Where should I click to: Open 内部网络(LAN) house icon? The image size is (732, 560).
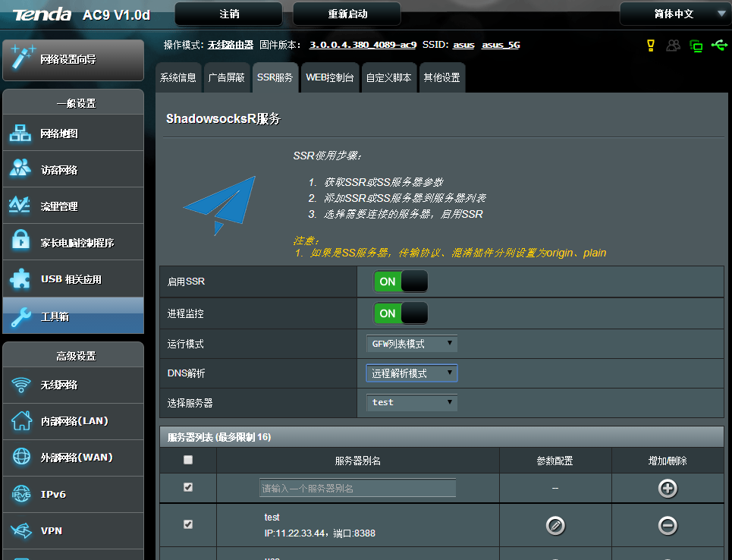21,420
